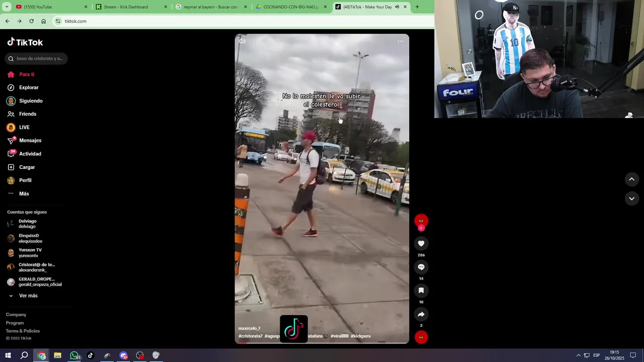Open a new browser tab
This screenshot has height=362, width=644.
[x=417, y=7]
